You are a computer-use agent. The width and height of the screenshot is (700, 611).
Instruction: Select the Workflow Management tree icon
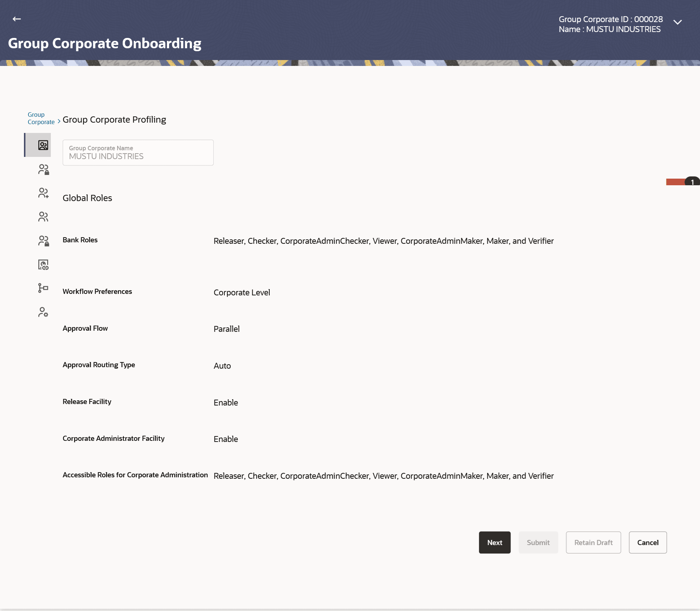click(x=43, y=288)
